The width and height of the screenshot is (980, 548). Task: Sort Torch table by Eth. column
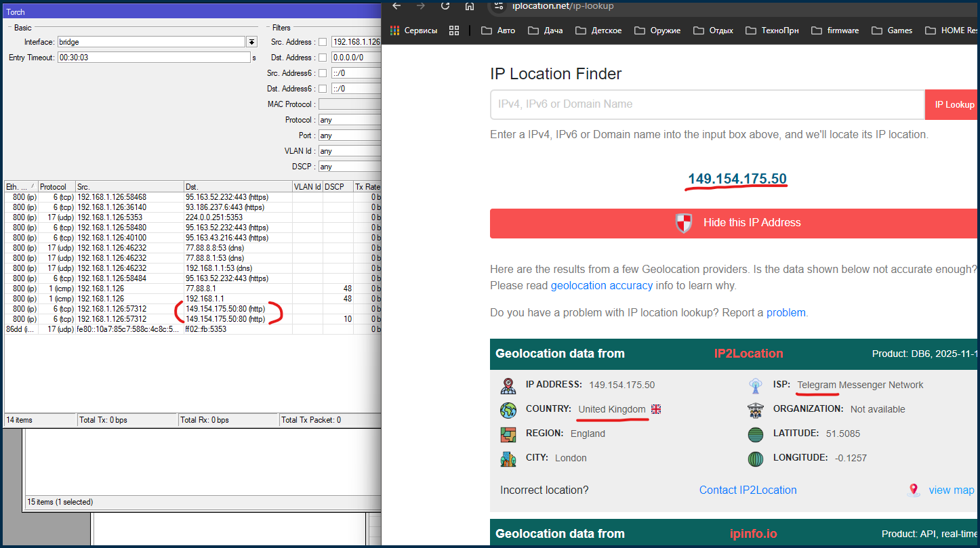[21, 186]
